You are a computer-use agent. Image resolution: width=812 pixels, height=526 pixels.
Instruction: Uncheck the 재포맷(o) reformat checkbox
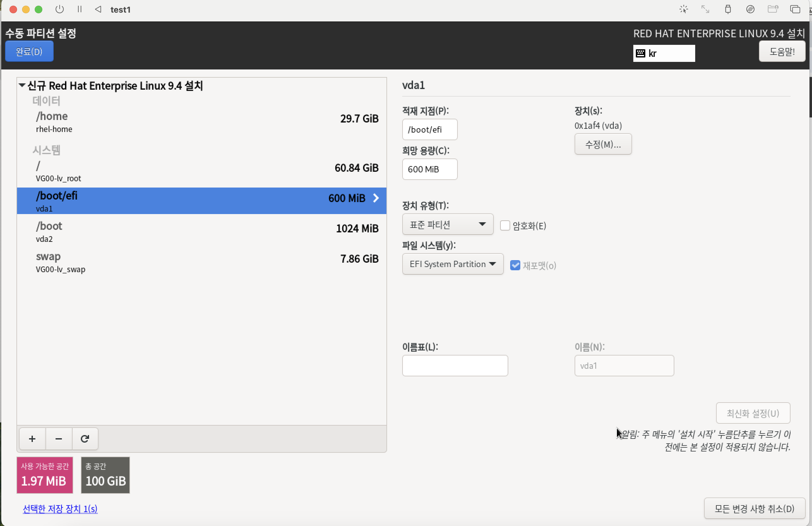point(515,266)
